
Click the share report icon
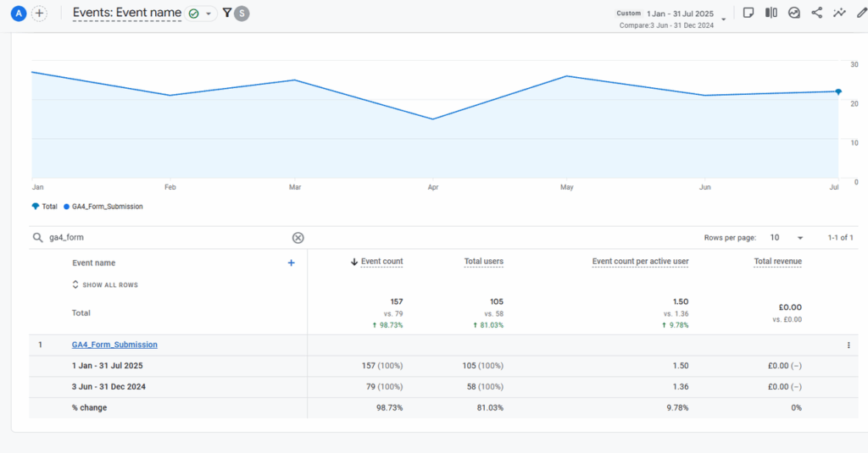817,13
